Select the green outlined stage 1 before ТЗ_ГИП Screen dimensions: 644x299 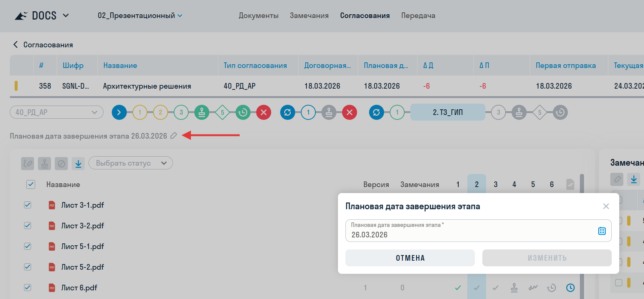[x=397, y=112]
